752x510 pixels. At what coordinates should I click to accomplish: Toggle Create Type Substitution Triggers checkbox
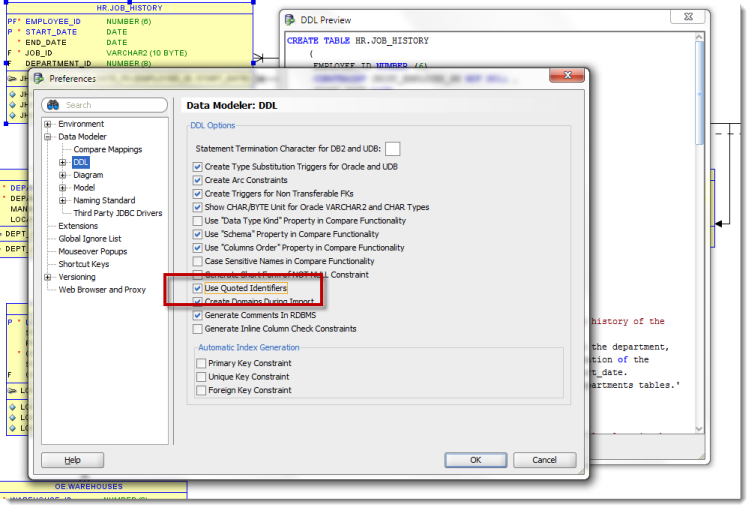point(197,167)
